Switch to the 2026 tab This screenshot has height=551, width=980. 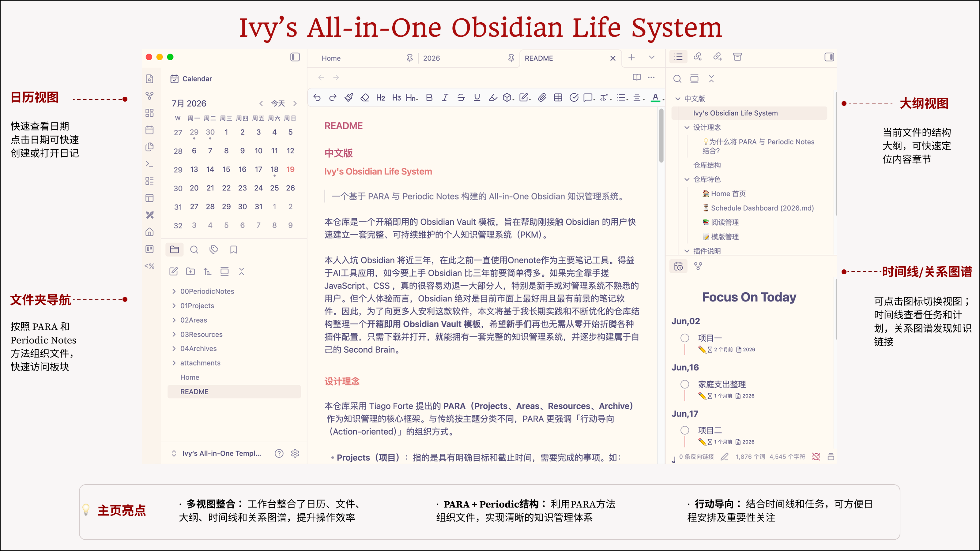click(468, 58)
